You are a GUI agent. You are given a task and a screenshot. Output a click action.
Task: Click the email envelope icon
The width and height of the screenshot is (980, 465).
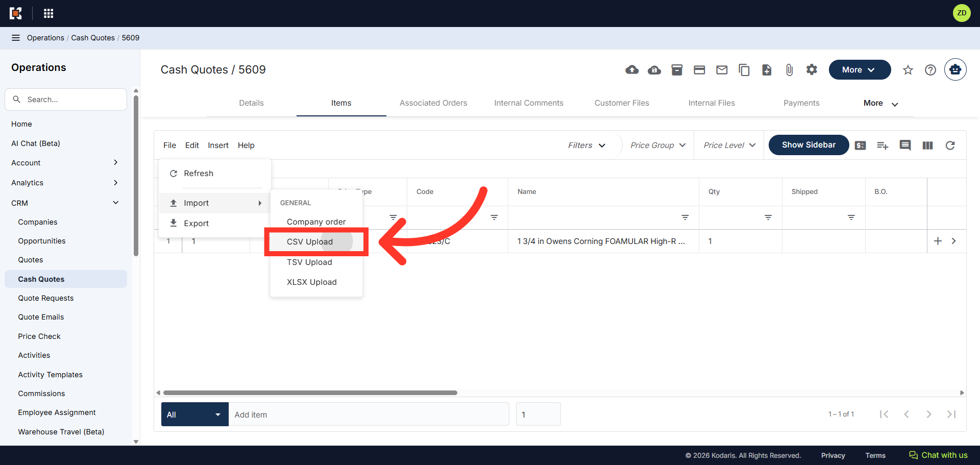(722, 70)
